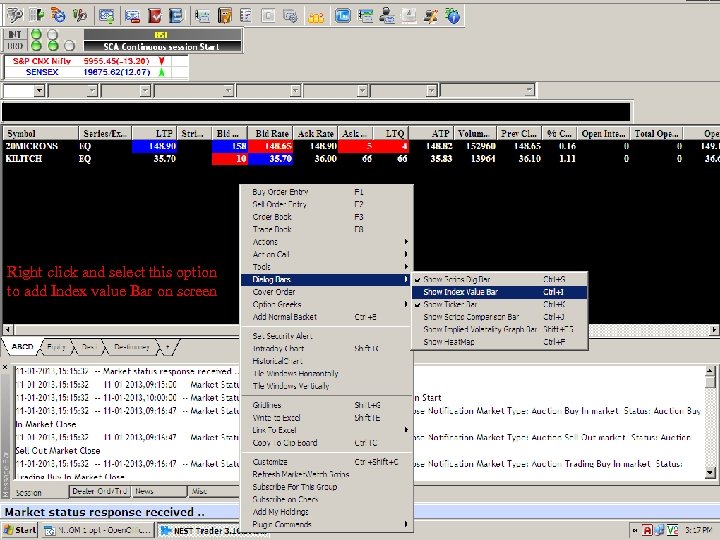Switch to the ABCD watchlist tab
Image resolution: width=720 pixels, height=540 pixels.
(x=22, y=347)
